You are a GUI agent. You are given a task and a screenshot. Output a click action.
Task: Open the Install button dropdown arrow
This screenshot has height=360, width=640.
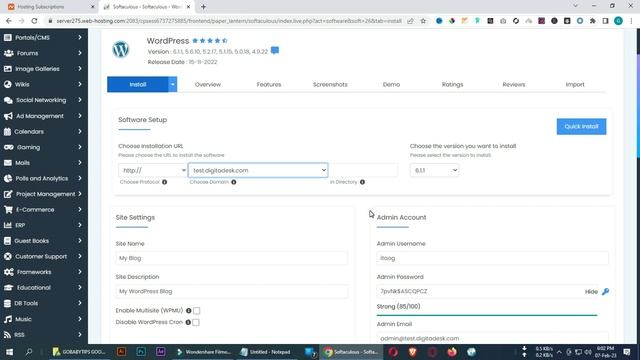pyautogui.click(x=173, y=84)
